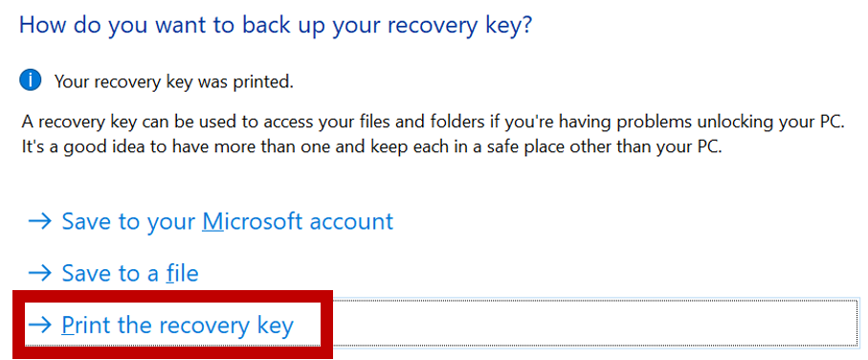The width and height of the screenshot is (868, 360).
Task: Click the 'Your recovery key was printed' message
Action: click(x=174, y=82)
